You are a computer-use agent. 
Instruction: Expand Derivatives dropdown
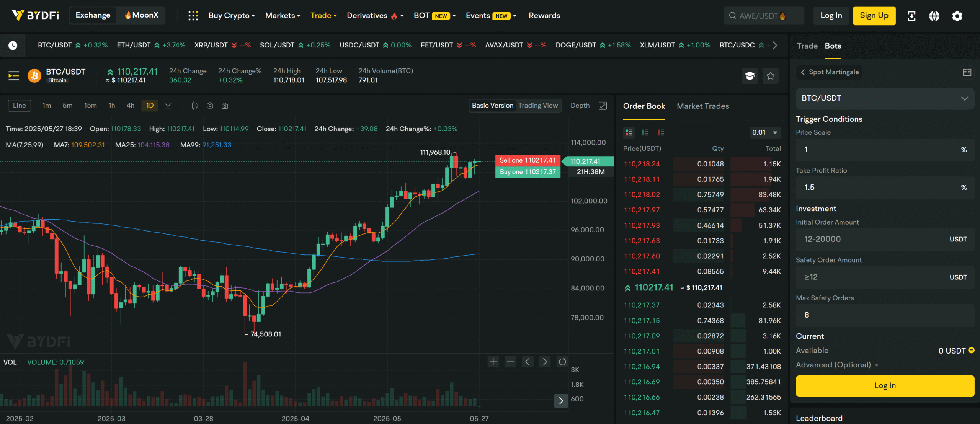click(375, 16)
